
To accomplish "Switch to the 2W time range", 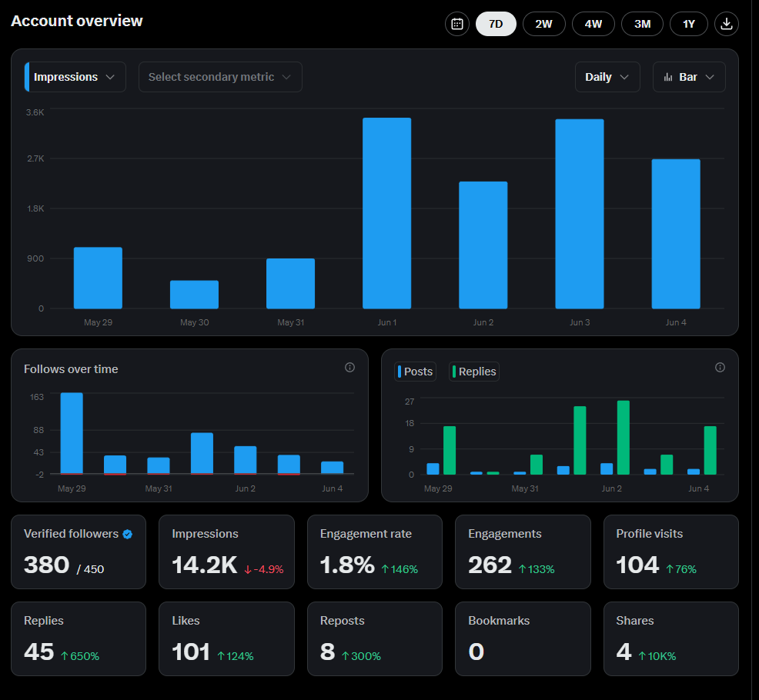I will pos(543,24).
